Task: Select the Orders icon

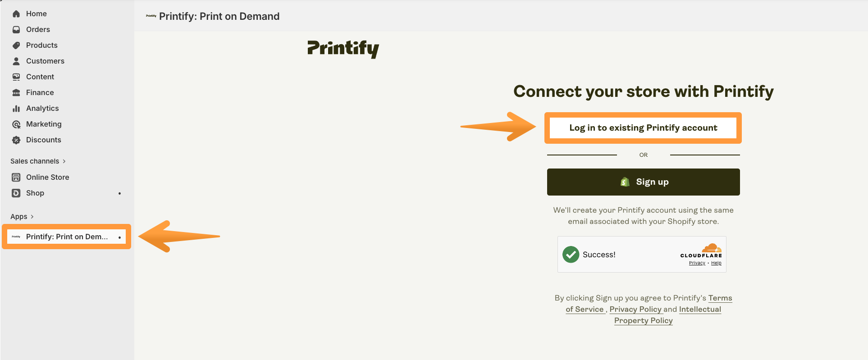Action: coord(16,29)
